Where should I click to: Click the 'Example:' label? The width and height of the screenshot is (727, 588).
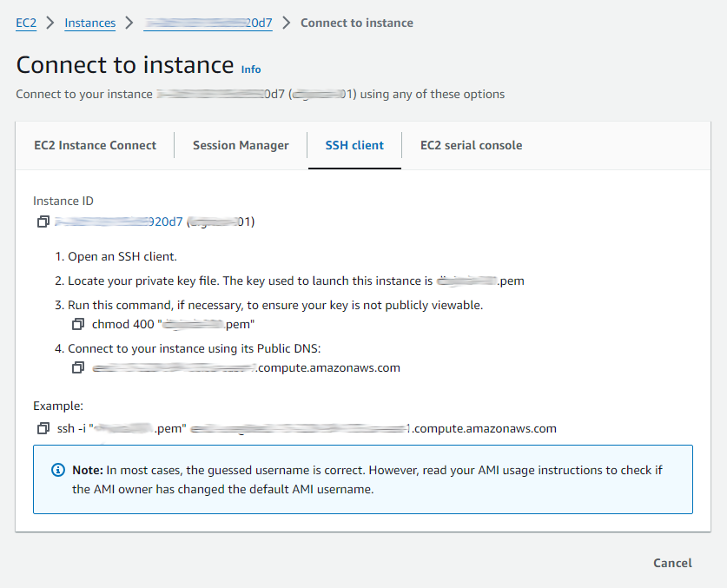pos(58,406)
